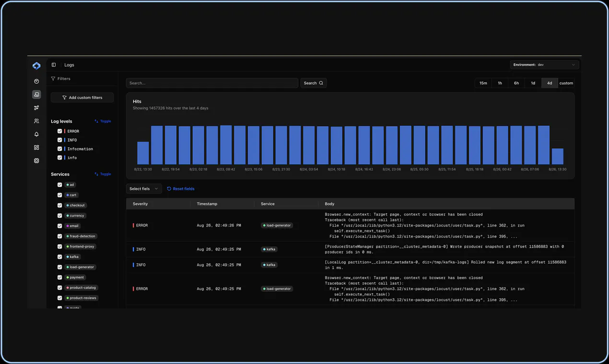Select the 15m time range
The height and width of the screenshot is (364, 609).
coord(483,83)
